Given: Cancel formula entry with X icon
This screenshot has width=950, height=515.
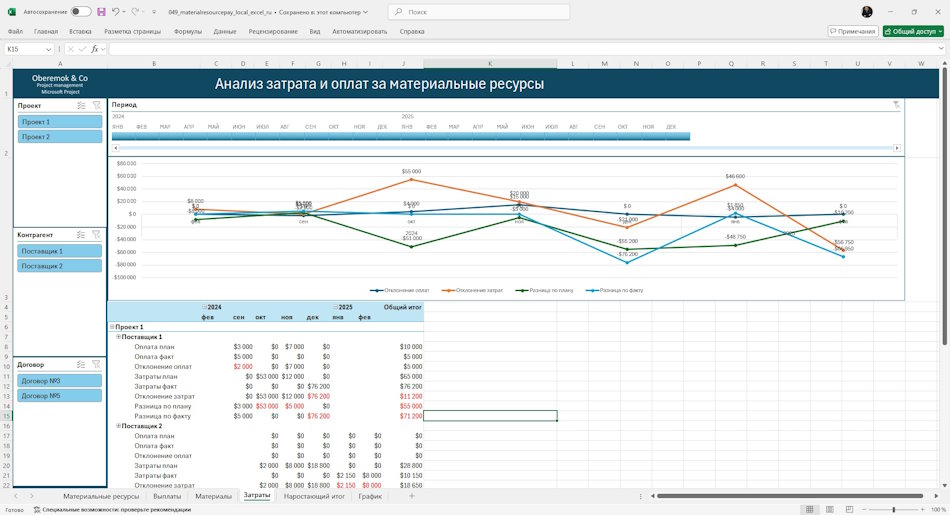Looking at the screenshot, I should 70,49.
